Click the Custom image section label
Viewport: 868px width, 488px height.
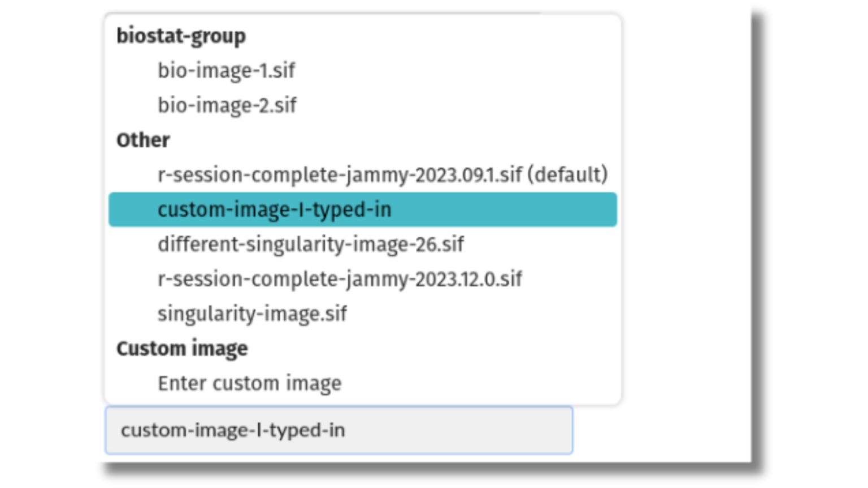pyautogui.click(x=182, y=348)
